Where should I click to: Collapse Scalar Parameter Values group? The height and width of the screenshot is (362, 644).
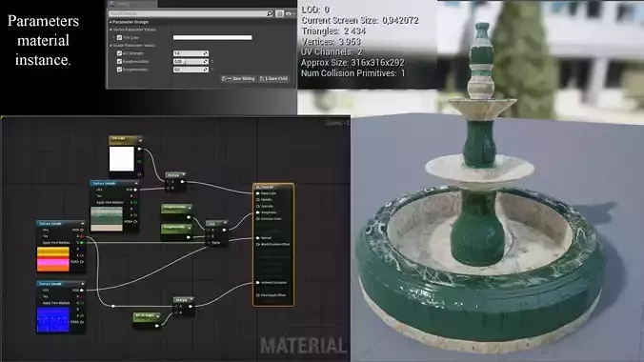click(x=111, y=45)
